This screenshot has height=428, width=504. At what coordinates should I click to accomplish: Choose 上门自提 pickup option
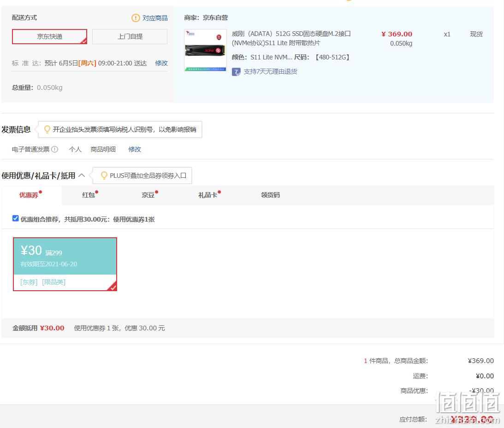coord(130,36)
